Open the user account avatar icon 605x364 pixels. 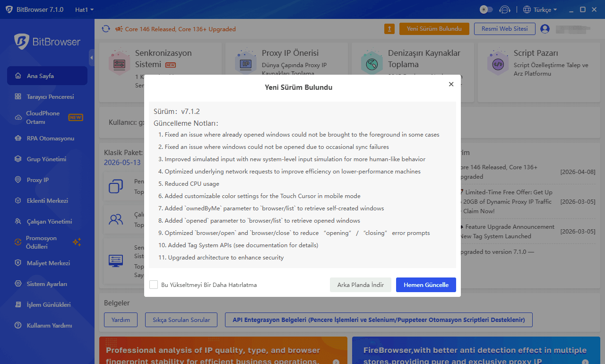click(545, 29)
